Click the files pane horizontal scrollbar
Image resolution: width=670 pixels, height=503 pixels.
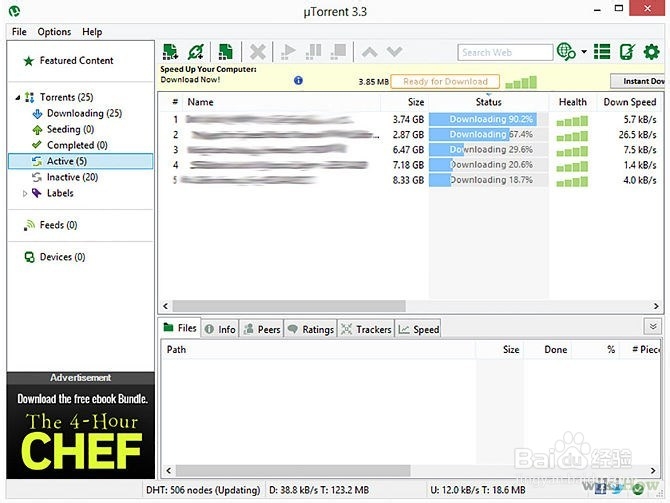(293, 471)
